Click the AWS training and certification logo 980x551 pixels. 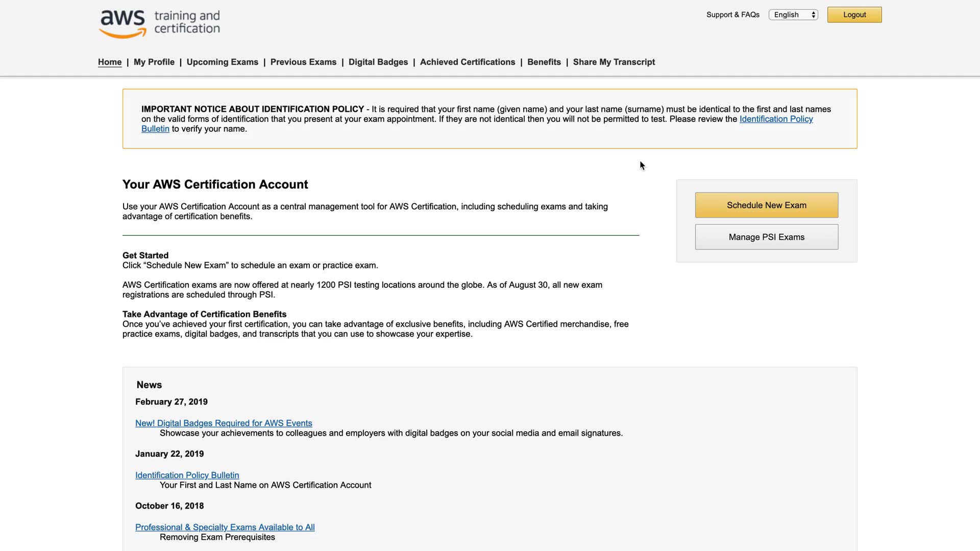[159, 23]
